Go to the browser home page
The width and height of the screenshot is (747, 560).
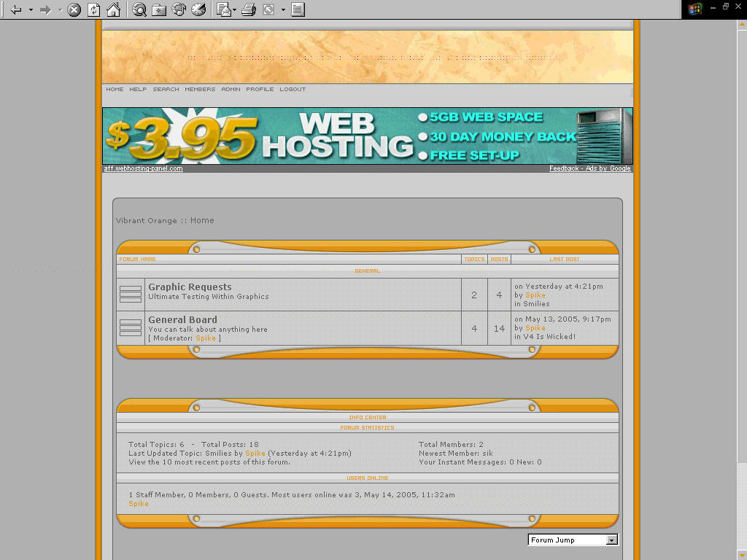[113, 9]
